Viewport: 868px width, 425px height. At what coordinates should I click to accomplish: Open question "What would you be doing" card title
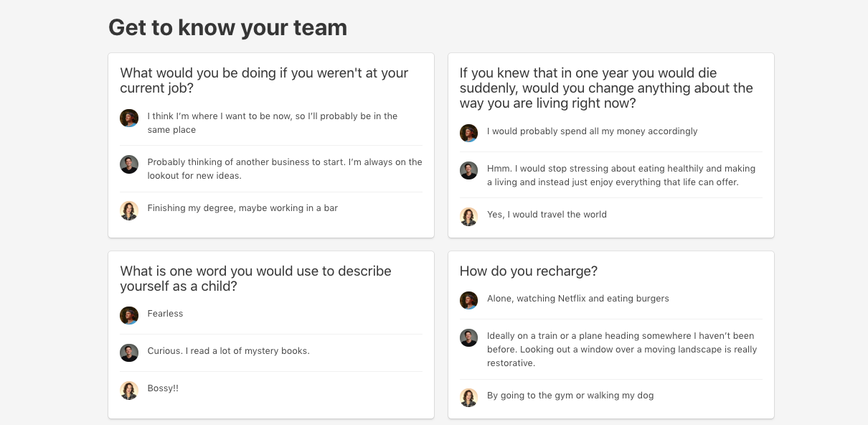(x=264, y=80)
